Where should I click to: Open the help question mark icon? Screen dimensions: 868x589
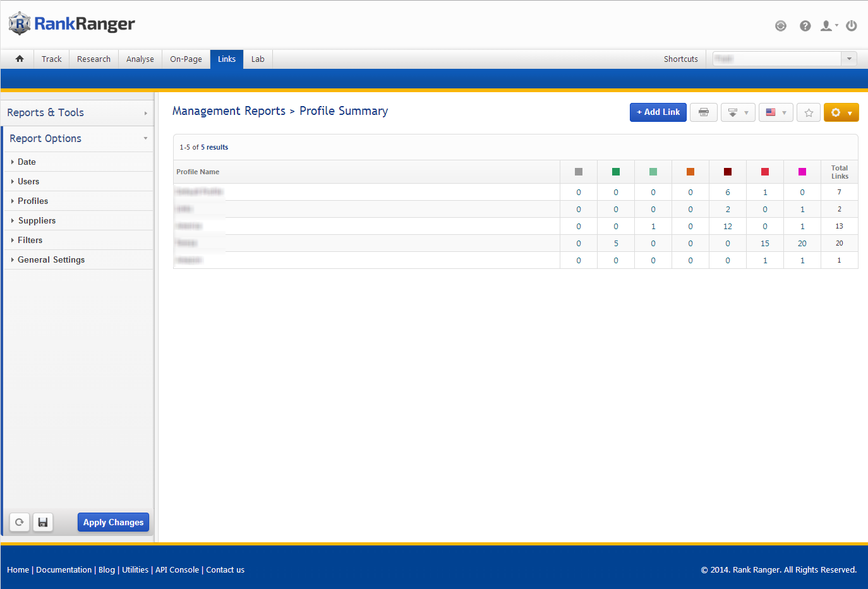(x=805, y=26)
